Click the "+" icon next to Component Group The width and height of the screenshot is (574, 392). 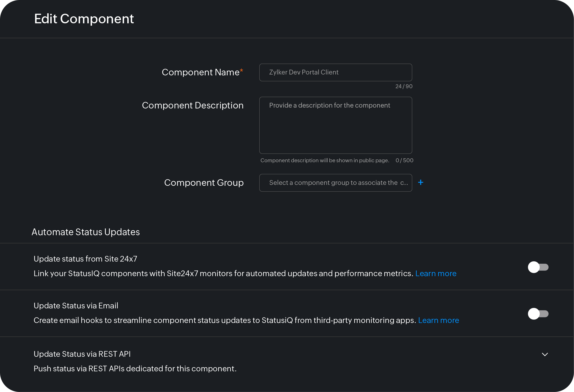point(421,182)
